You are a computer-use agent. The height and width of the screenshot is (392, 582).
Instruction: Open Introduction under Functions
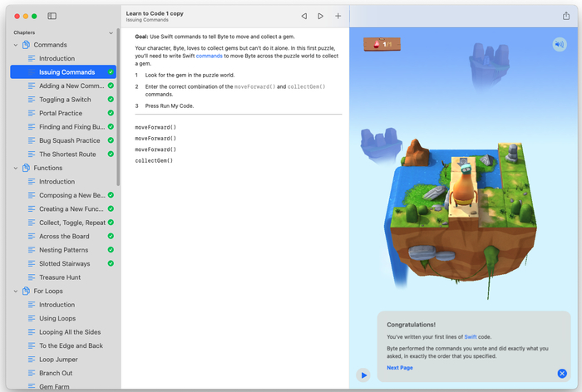coord(63,182)
